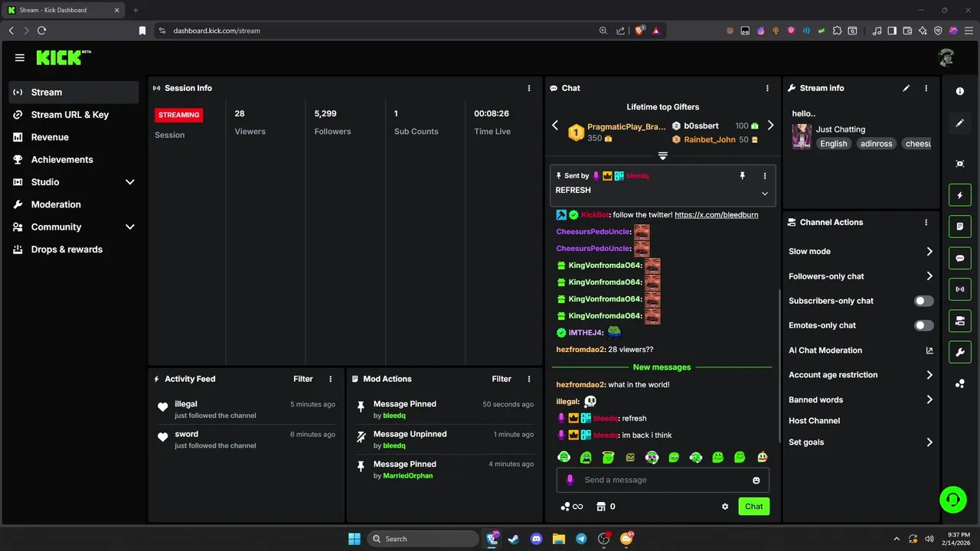The height and width of the screenshot is (551, 980).
Task: Edit stream info with the pencil icon
Action: (x=906, y=88)
